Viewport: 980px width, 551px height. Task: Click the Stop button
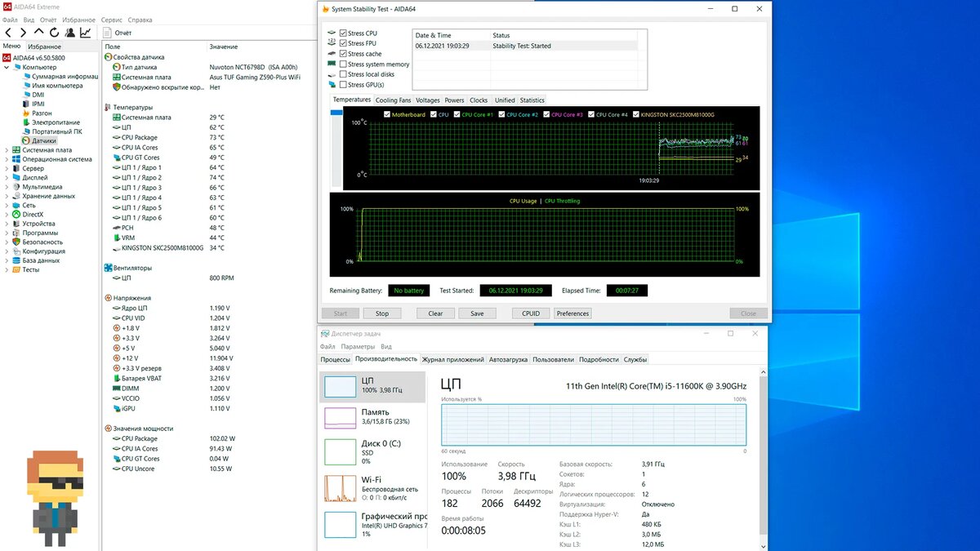tap(382, 313)
